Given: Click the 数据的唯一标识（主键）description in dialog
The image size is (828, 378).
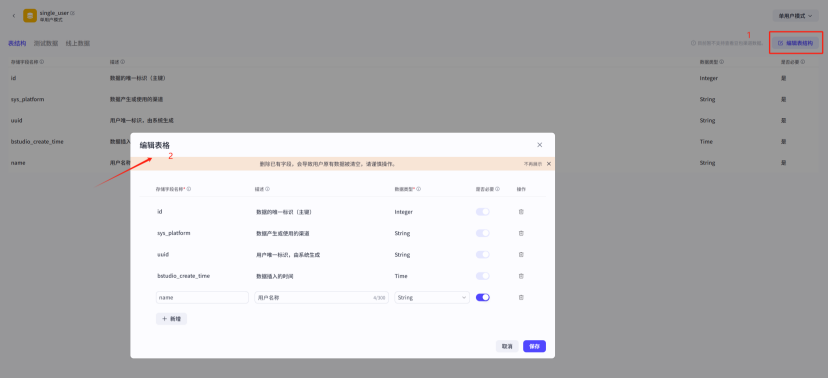Looking at the screenshot, I should tap(284, 212).
